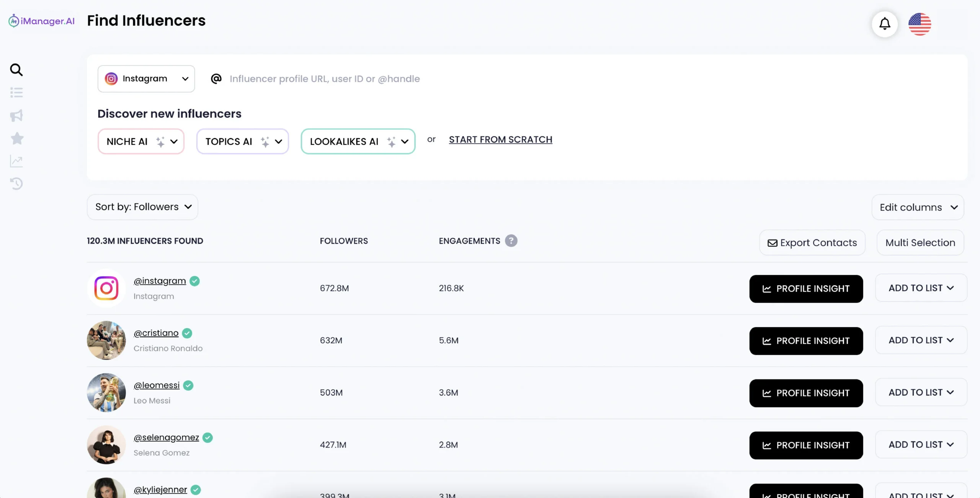The height and width of the screenshot is (498, 980).
Task: Click the influencer handle search field
Action: pyautogui.click(x=325, y=79)
